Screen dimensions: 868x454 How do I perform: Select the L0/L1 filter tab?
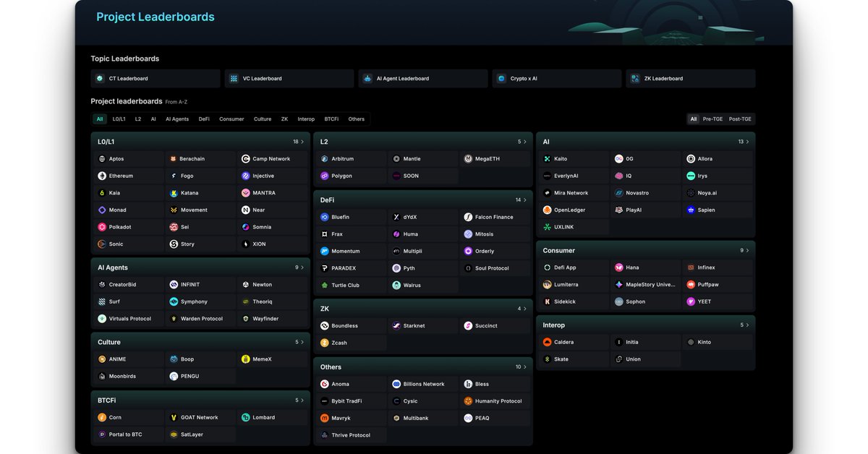119,119
